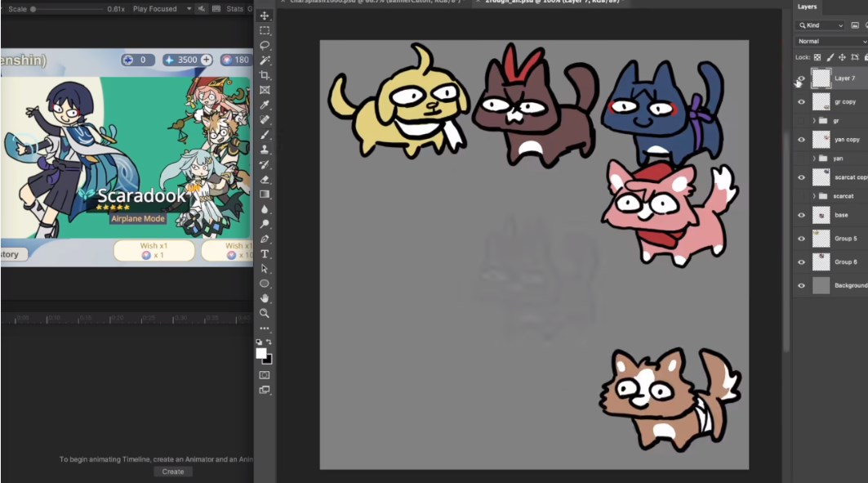
Task: Toggle Quick Mask mode
Action: [265, 375]
